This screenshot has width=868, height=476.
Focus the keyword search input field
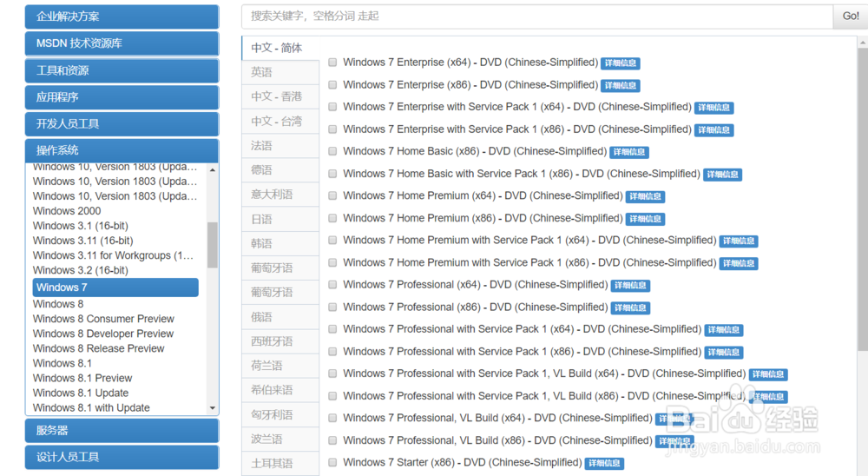coord(537,17)
